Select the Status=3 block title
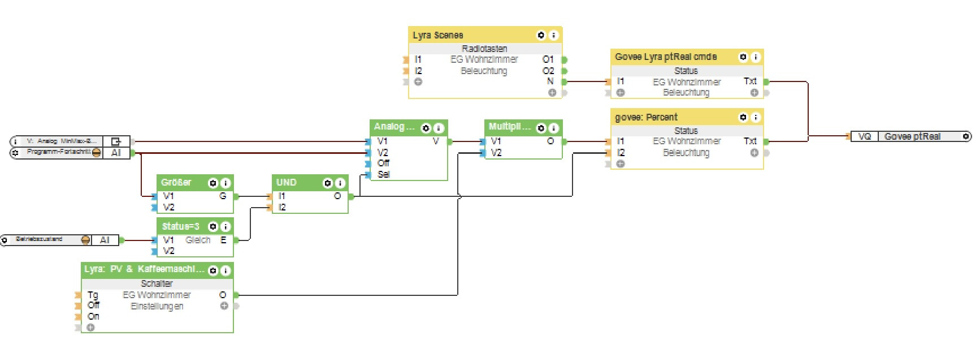Viewport: 980px width, 344px height. tap(180, 226)
